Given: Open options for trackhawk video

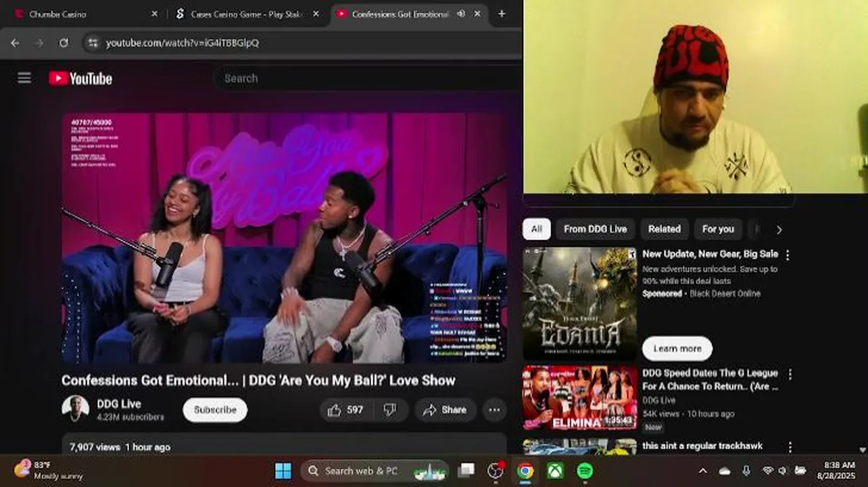Looking at the screenshot, I should pos(790,447).
